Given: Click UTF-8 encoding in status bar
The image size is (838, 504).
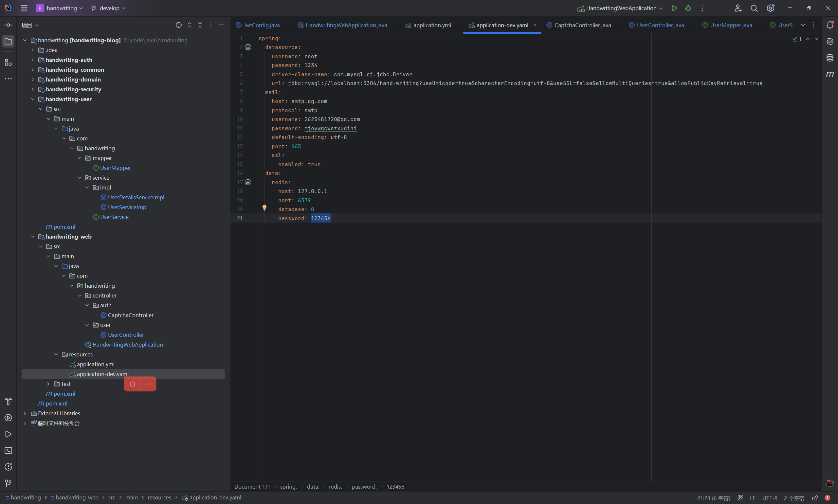Looking at the screenshot, I should [x=769, y=497].
